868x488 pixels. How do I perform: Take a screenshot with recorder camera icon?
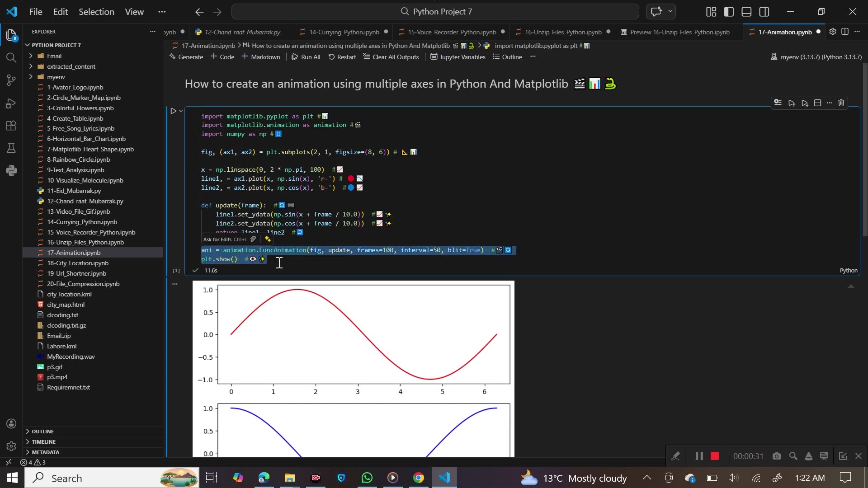pos(777,456)
